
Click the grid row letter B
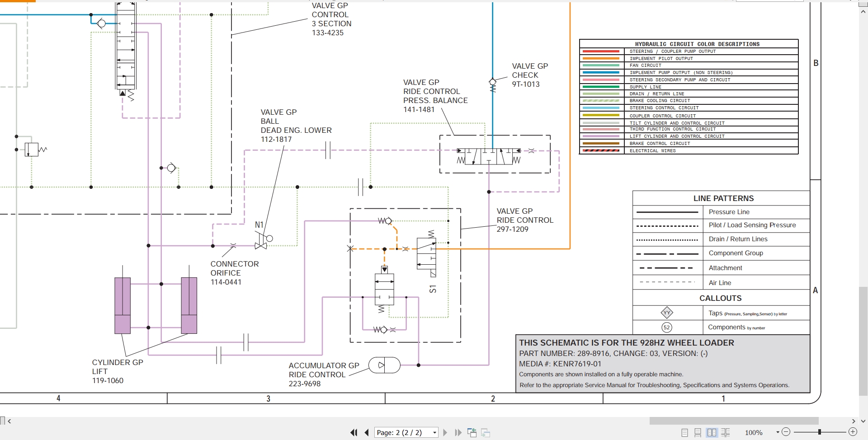pos(816,63)
